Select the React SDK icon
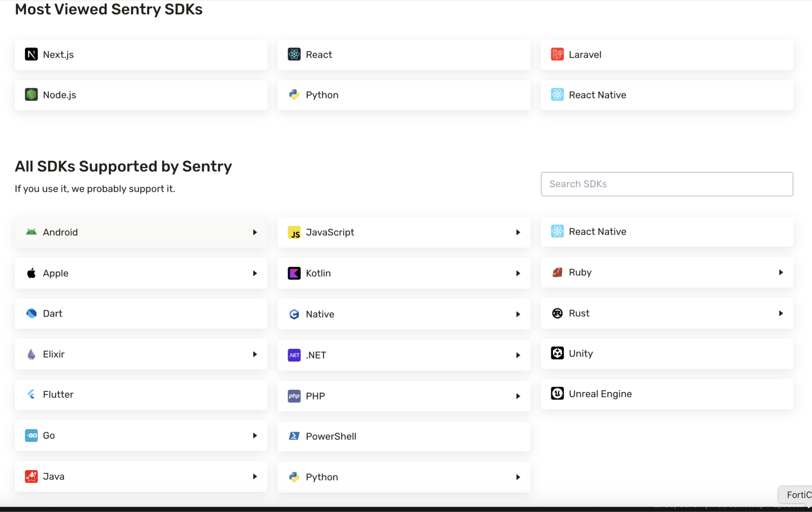This screenshot has width=812, height=512. point(294,54)
